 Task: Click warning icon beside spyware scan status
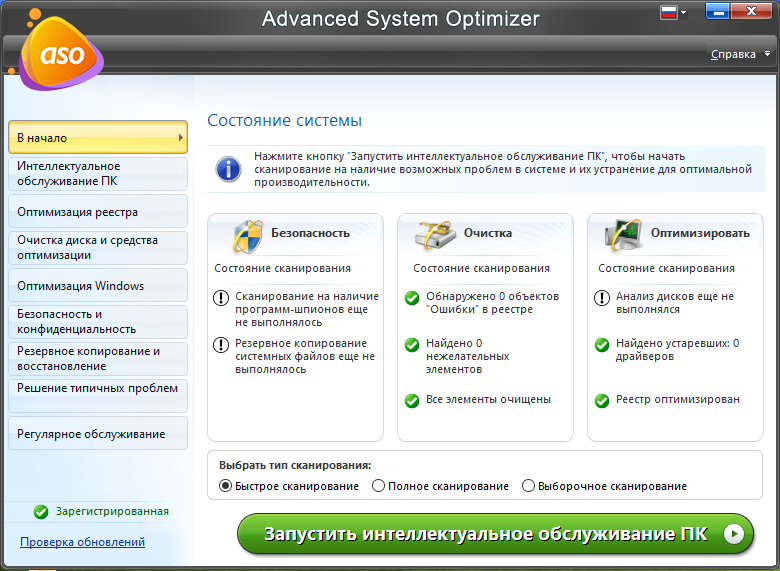(220, 298)
